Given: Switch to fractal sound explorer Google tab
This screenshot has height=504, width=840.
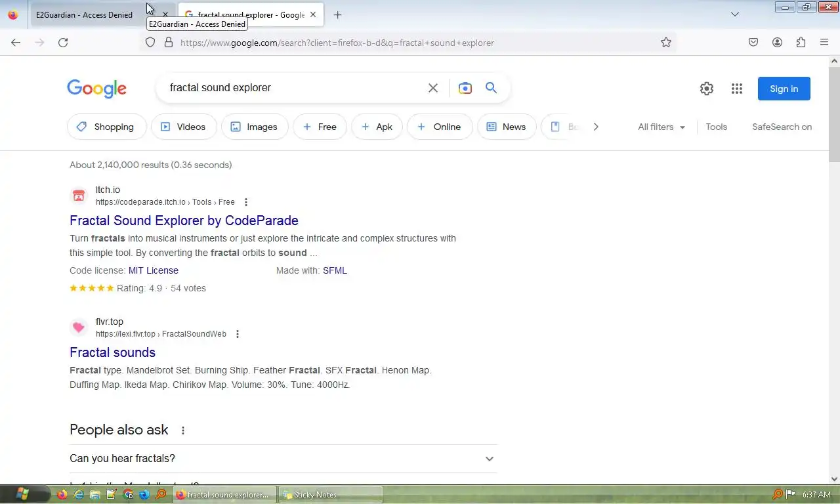Looking at the screenshot, I should coord(251,14).
